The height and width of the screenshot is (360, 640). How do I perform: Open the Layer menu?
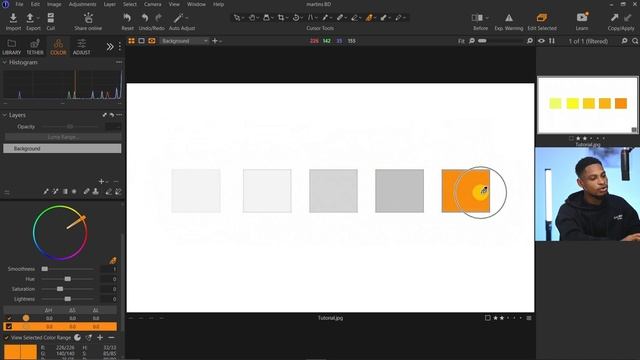(x=109, y=4)
